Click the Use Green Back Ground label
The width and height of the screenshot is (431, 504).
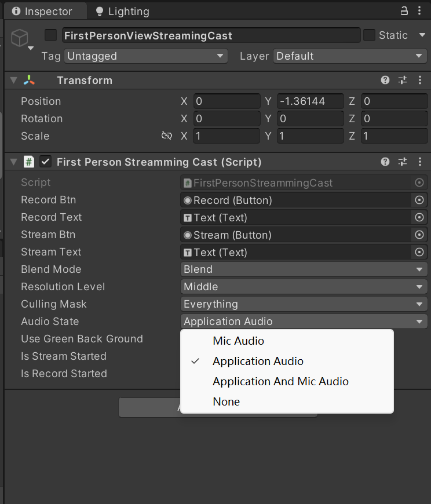pyautogui.click(x=82, y=339)
